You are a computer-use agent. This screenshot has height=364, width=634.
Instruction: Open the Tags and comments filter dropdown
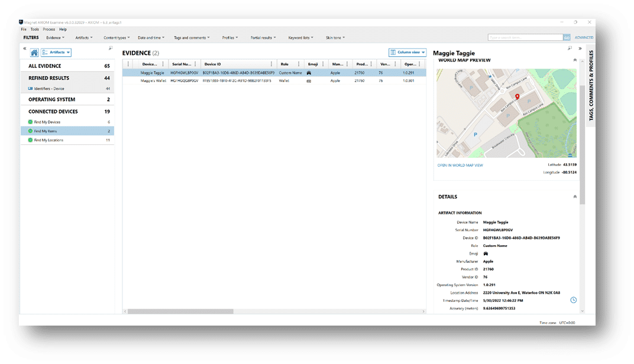(x=192, y=38)
